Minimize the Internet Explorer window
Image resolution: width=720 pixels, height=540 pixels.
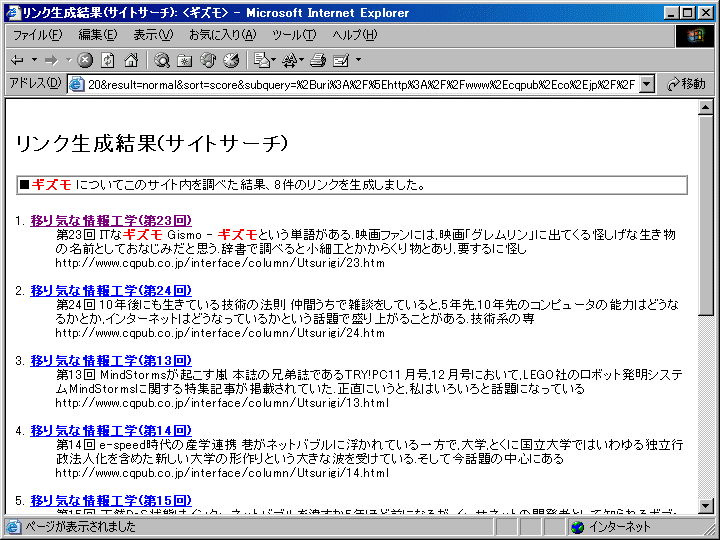[671, 12]
